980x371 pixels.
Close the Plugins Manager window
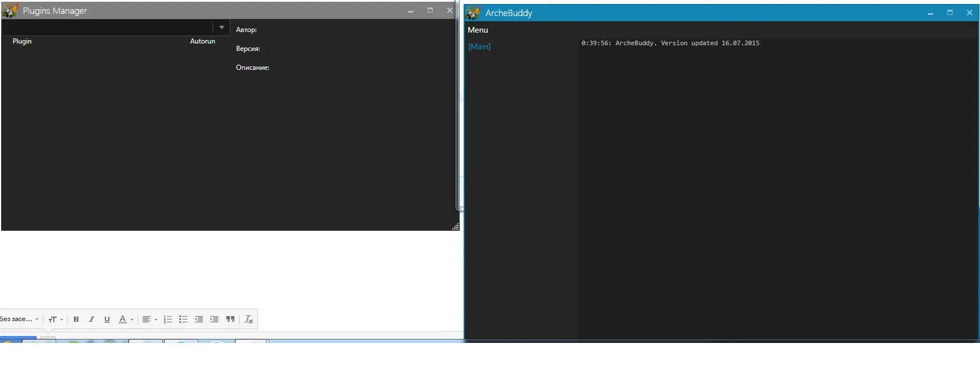pyautogui.click(x=450, y=10)
